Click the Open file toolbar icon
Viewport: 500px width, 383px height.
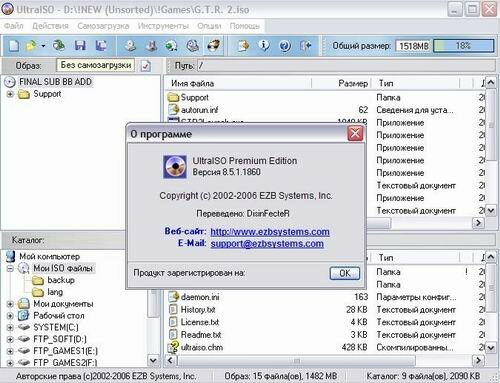[x=31, y=45]
